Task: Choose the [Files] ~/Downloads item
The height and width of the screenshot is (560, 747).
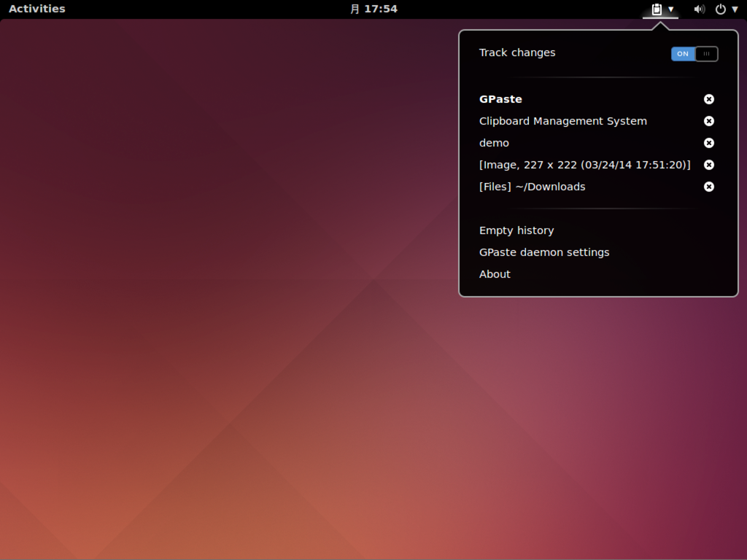Action: [x=532, y=187]
